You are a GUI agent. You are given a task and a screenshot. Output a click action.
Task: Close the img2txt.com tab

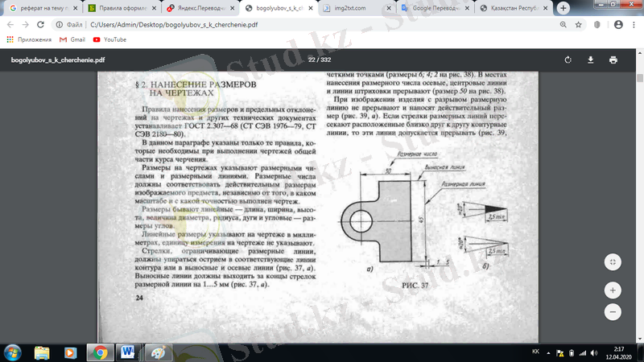389,8
